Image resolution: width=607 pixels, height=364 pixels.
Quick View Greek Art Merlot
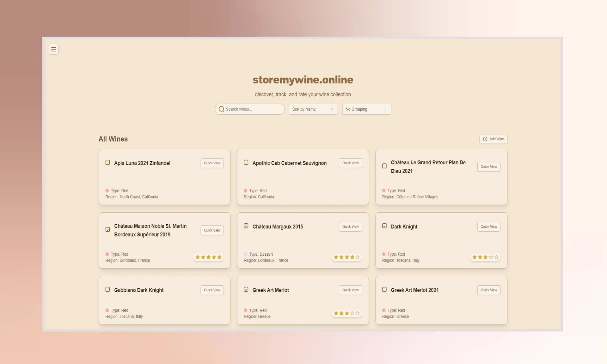350,290
